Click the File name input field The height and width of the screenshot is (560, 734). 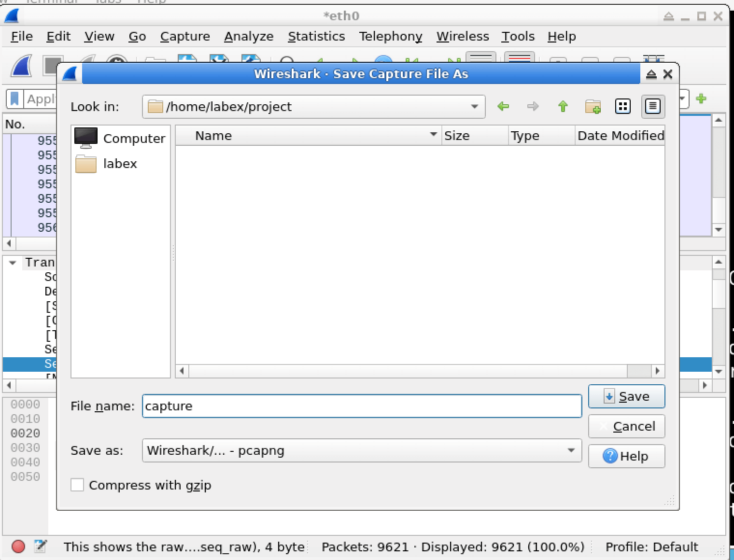pyautogui.click(x=362, y=406)
